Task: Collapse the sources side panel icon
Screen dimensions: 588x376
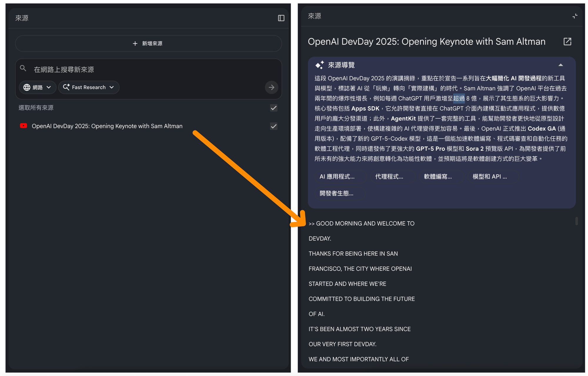Action: click(281, 18)
